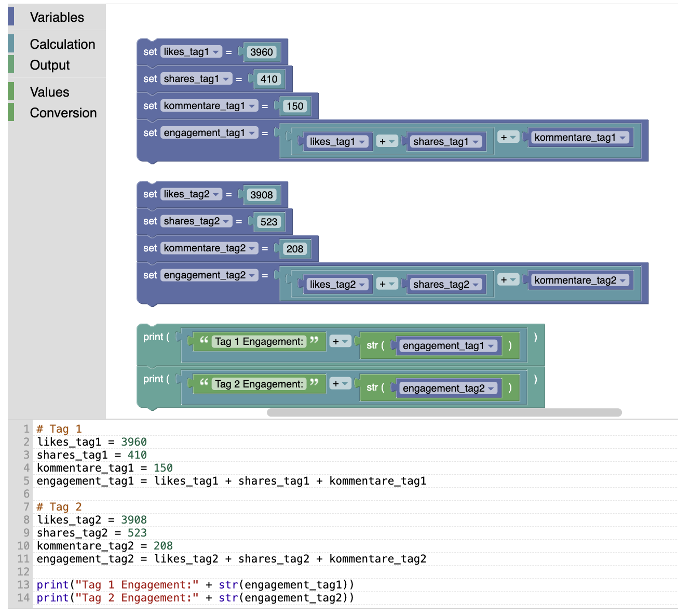Click the opening quote icon of Tag 2 string
The width and height of the screenshot is (678, 616).
(x=204, y=383)
